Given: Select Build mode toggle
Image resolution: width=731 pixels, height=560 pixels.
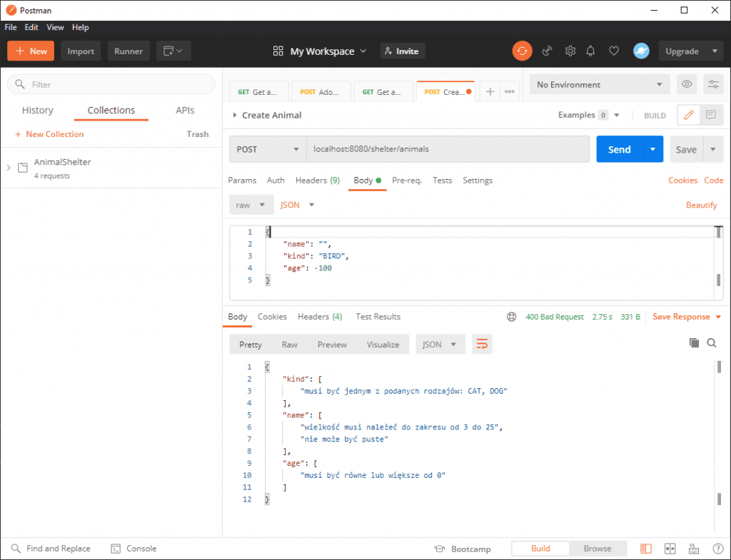Looking at the screenshot, I should [x=540, y=549].
